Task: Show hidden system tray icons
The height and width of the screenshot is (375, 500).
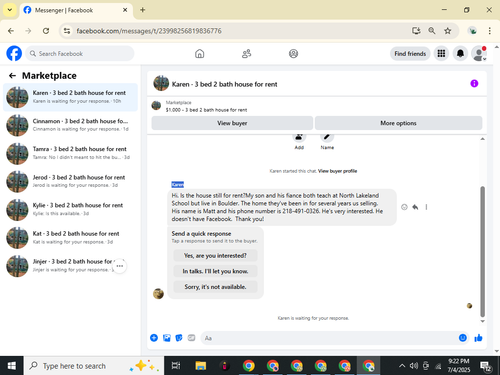Action: 402,366
